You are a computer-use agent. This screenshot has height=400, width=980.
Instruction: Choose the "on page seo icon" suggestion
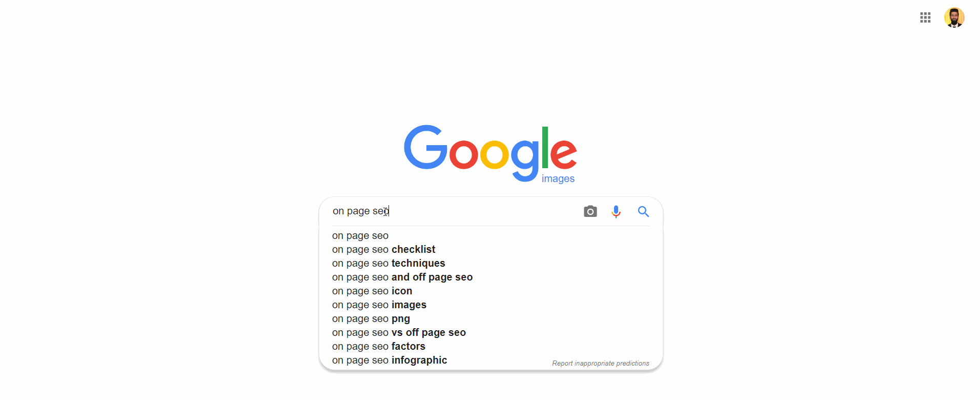click(x=372, y=291)
